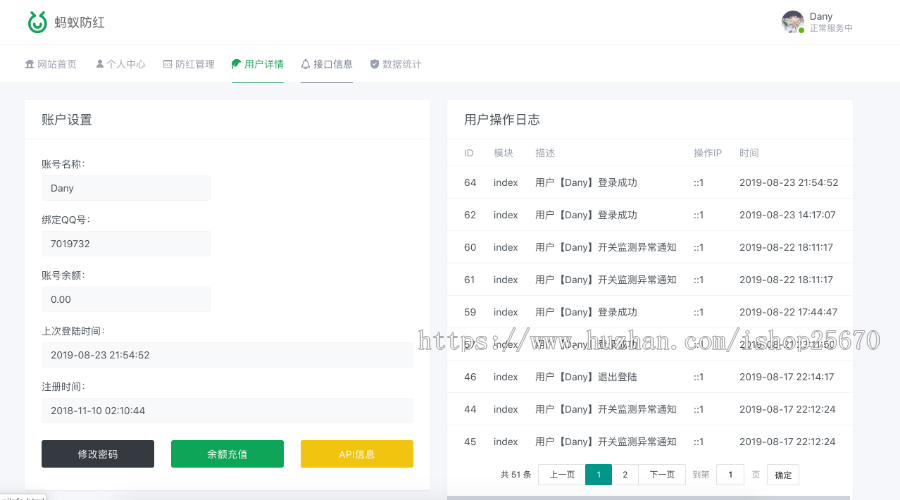Focus the page number jump input
The width and height of the screenshot is (900, 500).
[730, 475]
